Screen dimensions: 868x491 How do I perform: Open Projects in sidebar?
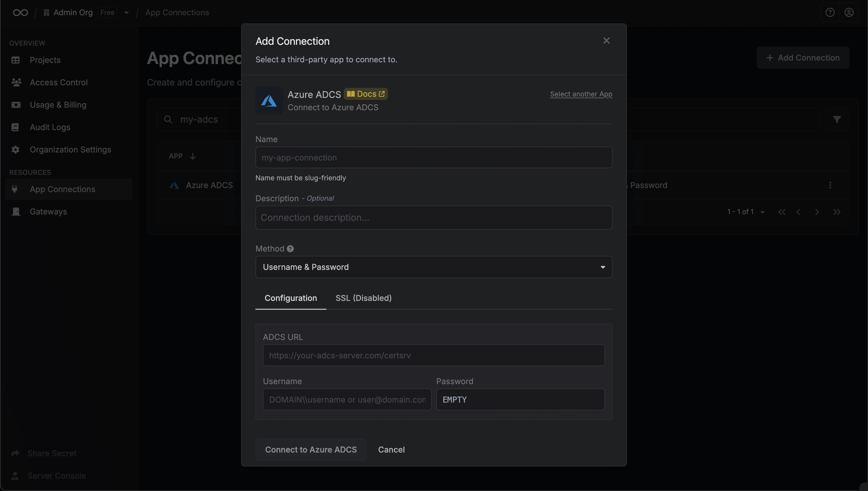[69, 60]
